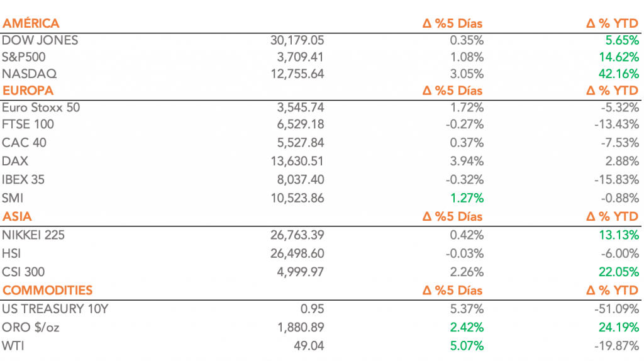Screen dimensions: 644x361
Task: Select the IBEX 35 row label
Action: (x=23, y=180)
